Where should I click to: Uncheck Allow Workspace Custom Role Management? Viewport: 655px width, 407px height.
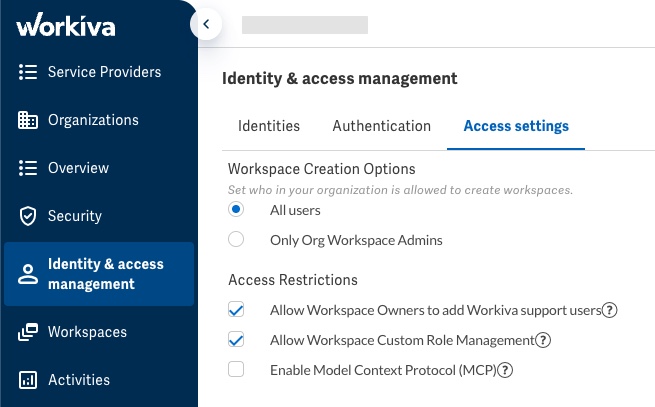pyautogui.click(x=236, y=340)
